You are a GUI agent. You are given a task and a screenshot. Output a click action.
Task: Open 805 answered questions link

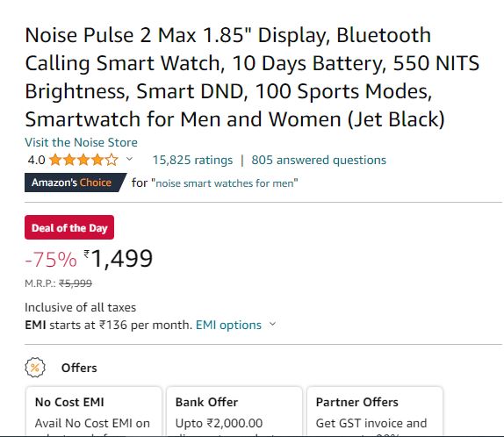319,160
